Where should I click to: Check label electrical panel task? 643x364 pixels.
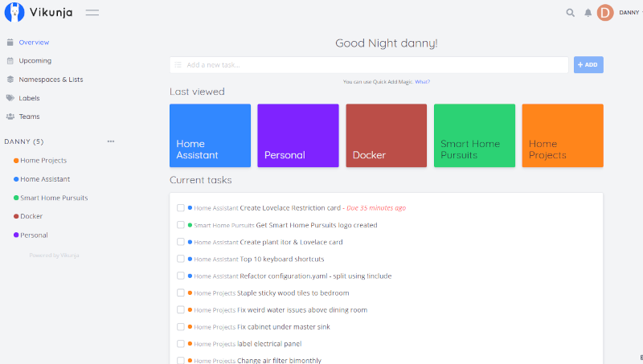(180, 343)
